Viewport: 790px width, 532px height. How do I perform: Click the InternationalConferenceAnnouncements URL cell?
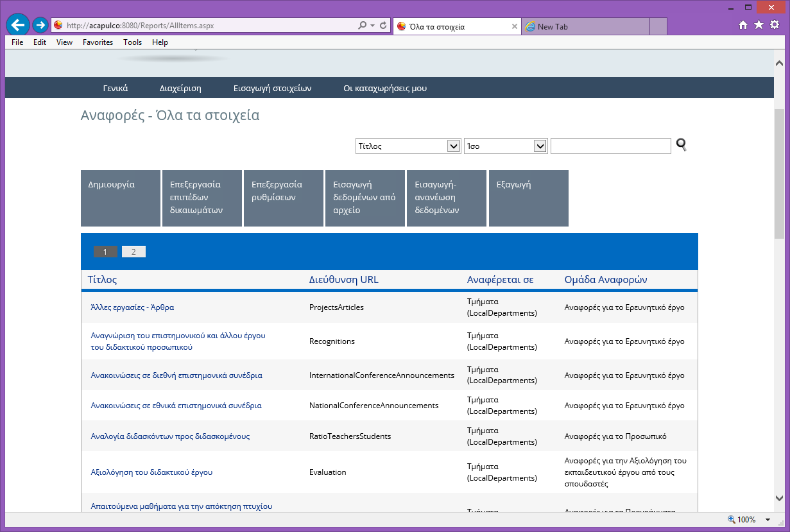382,375
